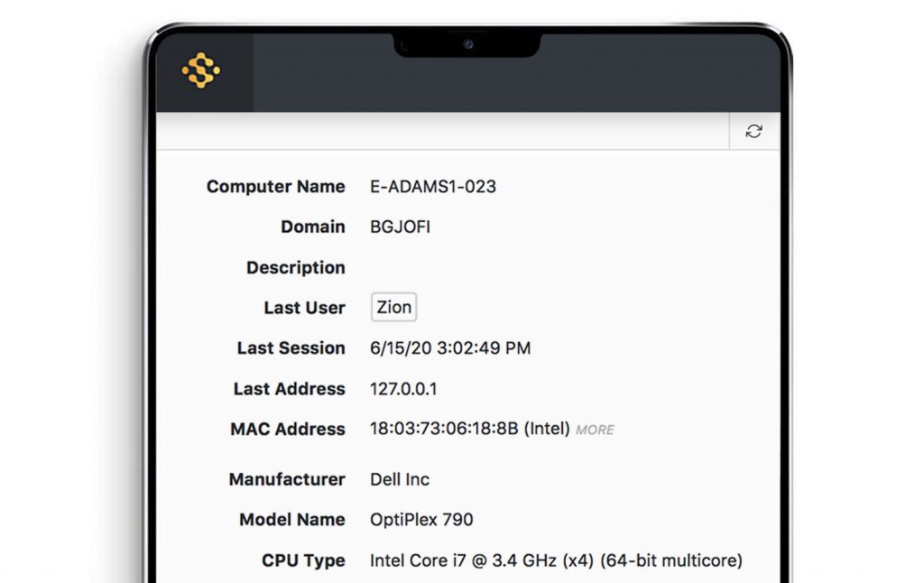Click the MAC Address field label

click(287, 430)
